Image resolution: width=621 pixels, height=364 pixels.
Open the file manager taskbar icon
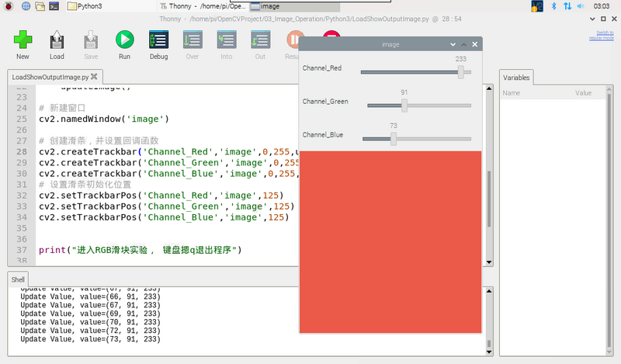pyautogui.click(x=40, y=6)
